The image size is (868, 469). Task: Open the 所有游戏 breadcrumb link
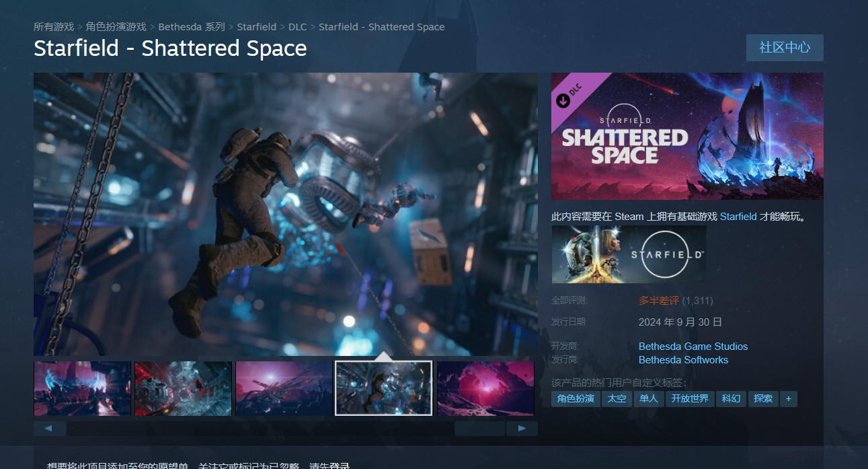tap(52, 26)
